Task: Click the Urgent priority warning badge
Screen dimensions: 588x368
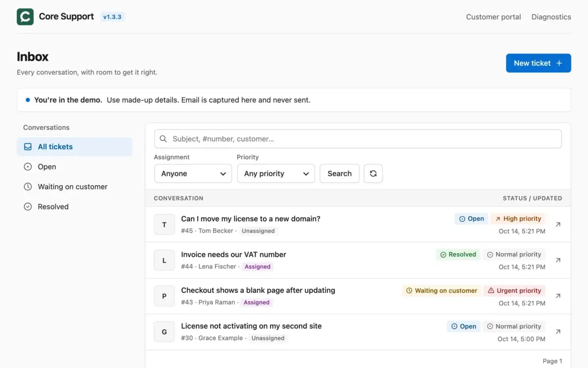Action: pyautogui.click(x=514, y=290)
